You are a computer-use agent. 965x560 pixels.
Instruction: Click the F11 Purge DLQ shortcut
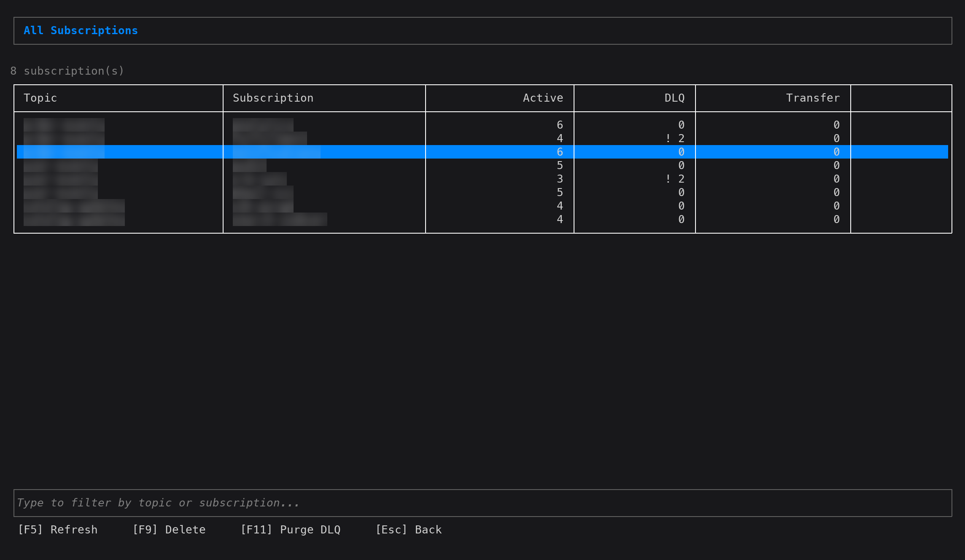coord(291,530)
